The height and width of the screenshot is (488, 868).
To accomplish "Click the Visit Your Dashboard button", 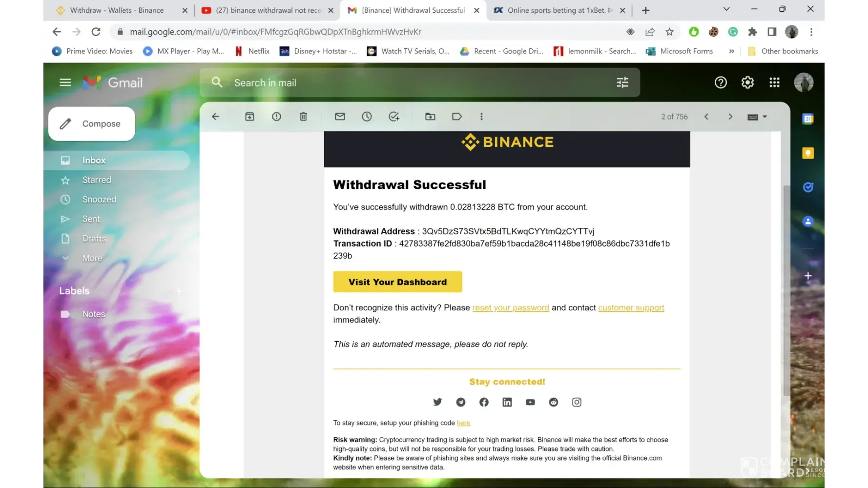I will (397, 282).
